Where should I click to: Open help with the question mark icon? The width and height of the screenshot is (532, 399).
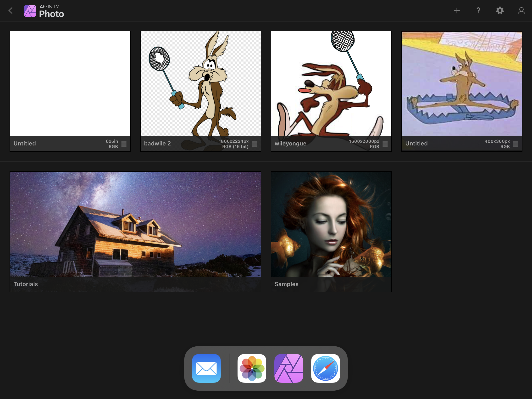coord(478,11)
